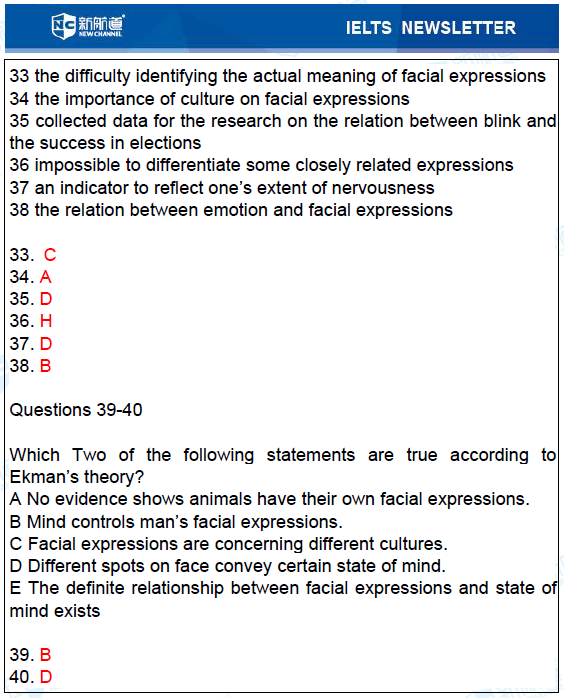Screen dimensions: 564x698
Task: Click the red answer C for question 33
Action: [50, 255]
